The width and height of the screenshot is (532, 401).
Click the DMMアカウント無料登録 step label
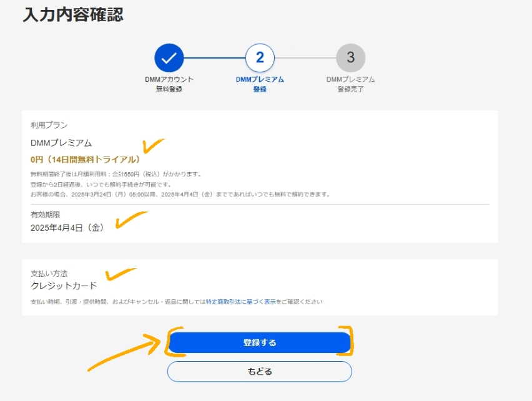click(x=169, y=84)
